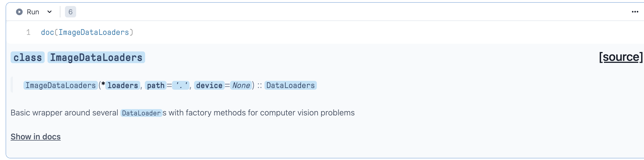The image size is (644, 160).
Task: Click the device parameter name
Action: pos(209,85)
